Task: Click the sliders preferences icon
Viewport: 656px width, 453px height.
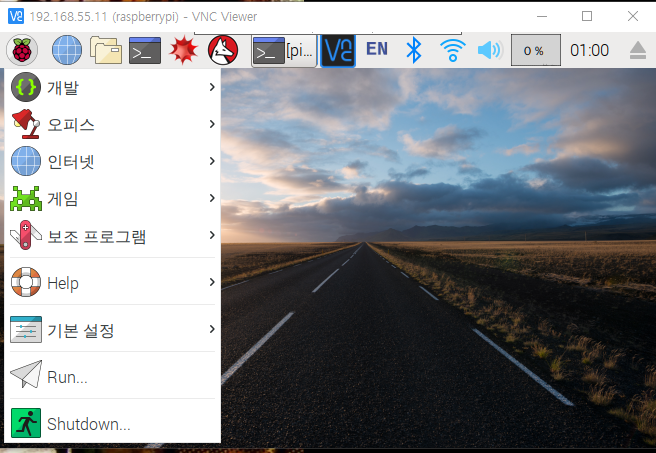Action: pyautogui.click(x=26, y=330)
